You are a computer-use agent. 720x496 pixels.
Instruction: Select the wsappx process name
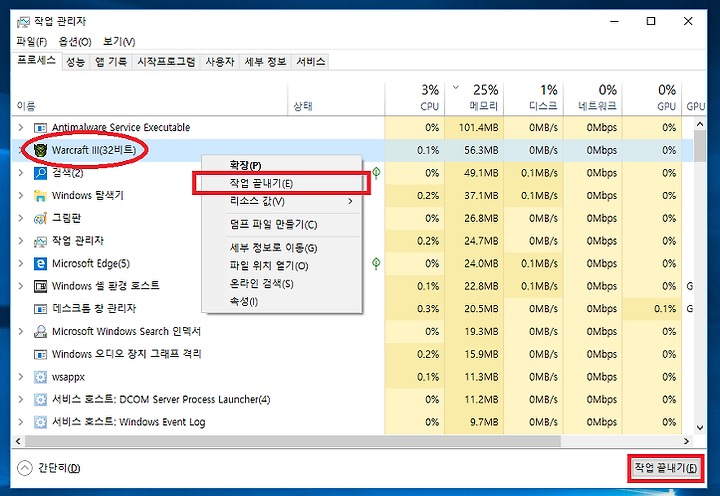pyautogui.click(x=68, y=377)
